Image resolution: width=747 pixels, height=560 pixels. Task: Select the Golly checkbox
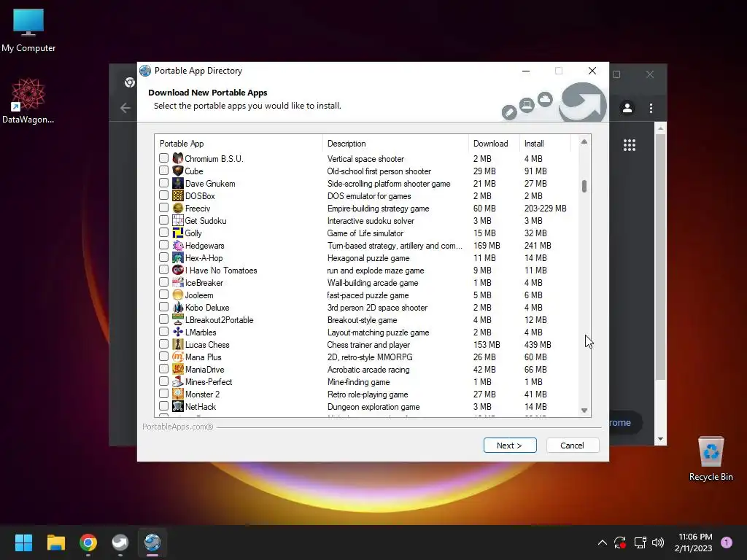click(163, 232)
